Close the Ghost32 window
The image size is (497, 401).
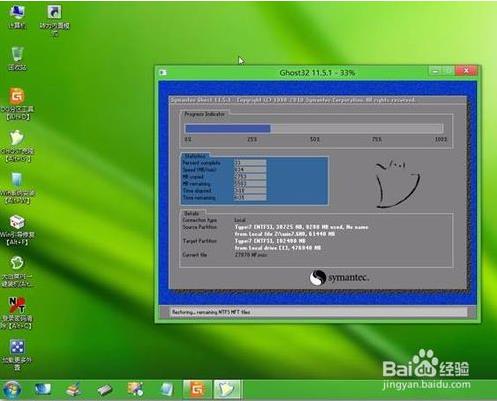click(x=466, y=70)
